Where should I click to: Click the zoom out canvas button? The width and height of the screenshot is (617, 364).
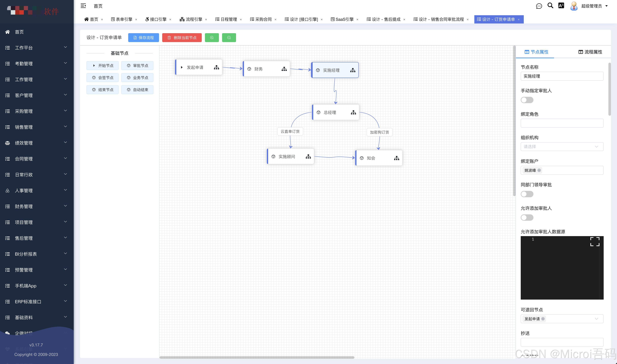(x=229, y=38)
